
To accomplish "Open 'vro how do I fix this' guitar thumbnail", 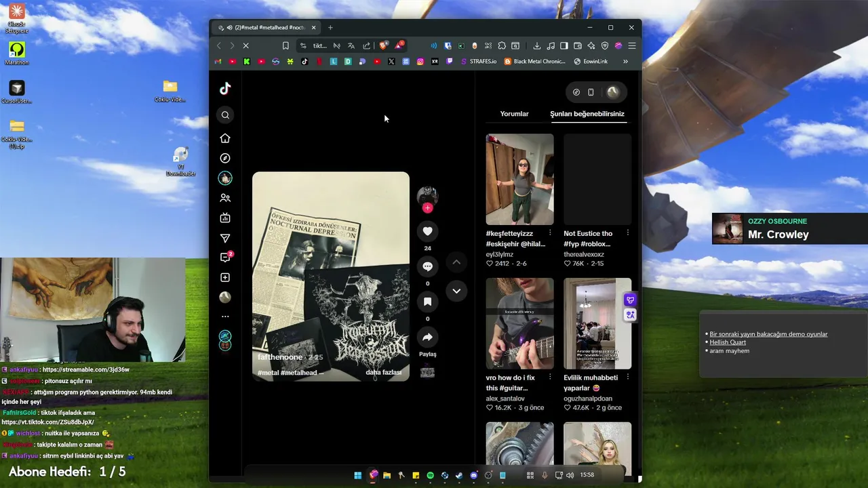I will pyautogui.click(x=519, y=323).
